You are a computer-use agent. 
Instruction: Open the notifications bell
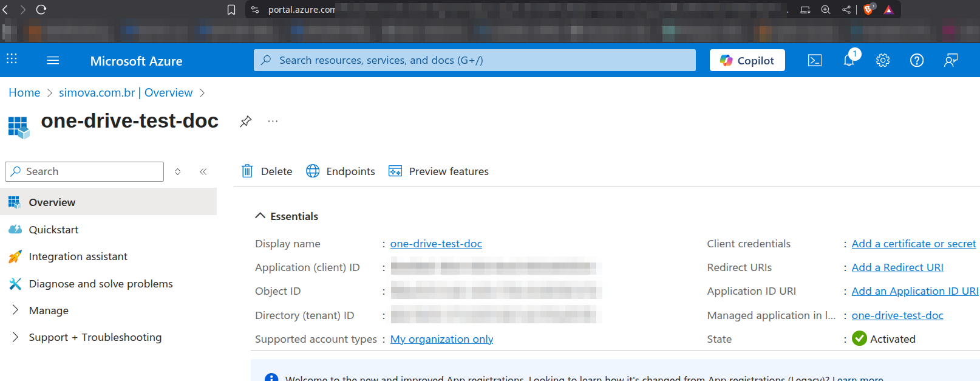[849, 60]
